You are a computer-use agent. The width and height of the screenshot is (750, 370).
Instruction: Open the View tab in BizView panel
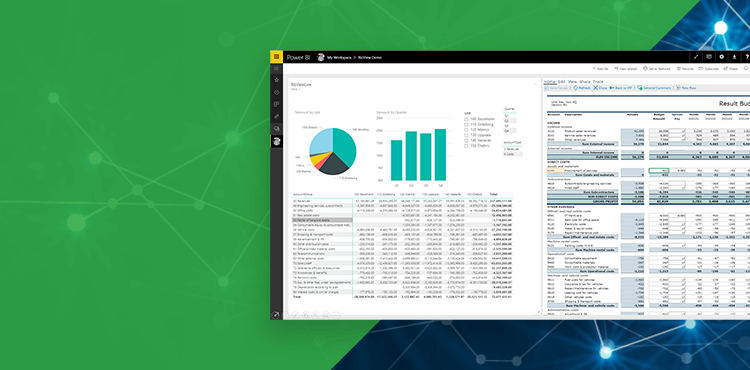click(572, 82)
